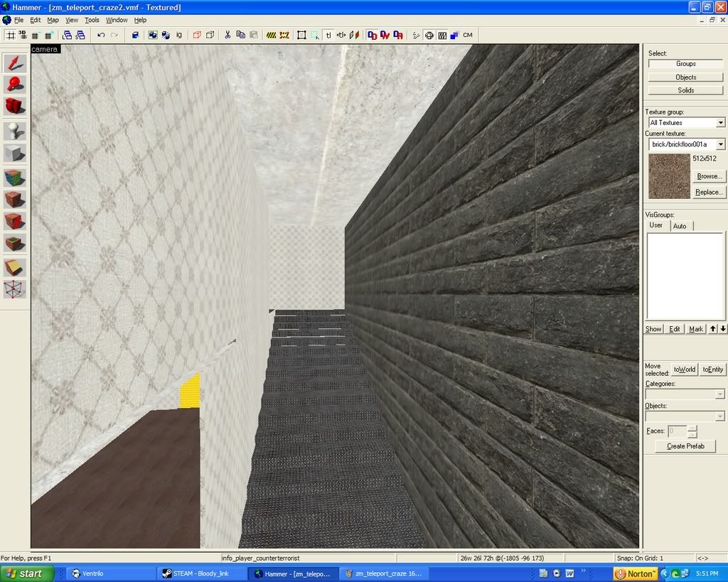Viewport: 728px width, 582px height.
Task: Click the brickfloor texture preview swatch
Action: pyautogui.click(x=669, y=176)
